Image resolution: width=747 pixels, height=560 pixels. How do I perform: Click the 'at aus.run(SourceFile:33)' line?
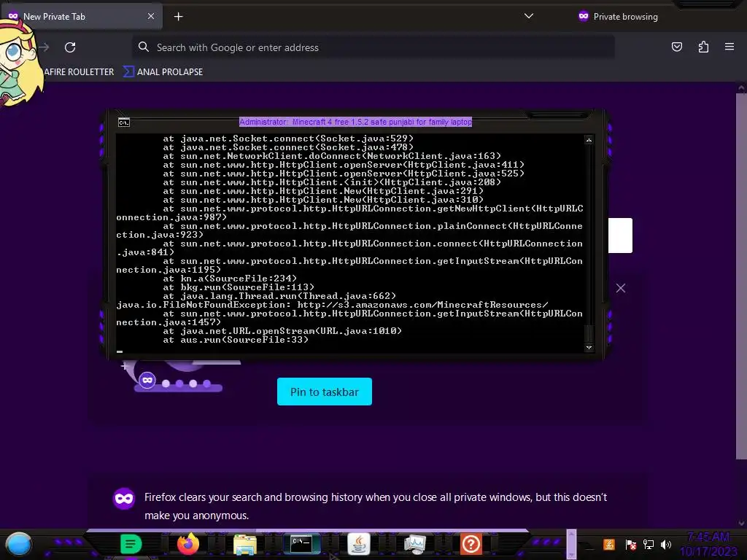(236, 340)
